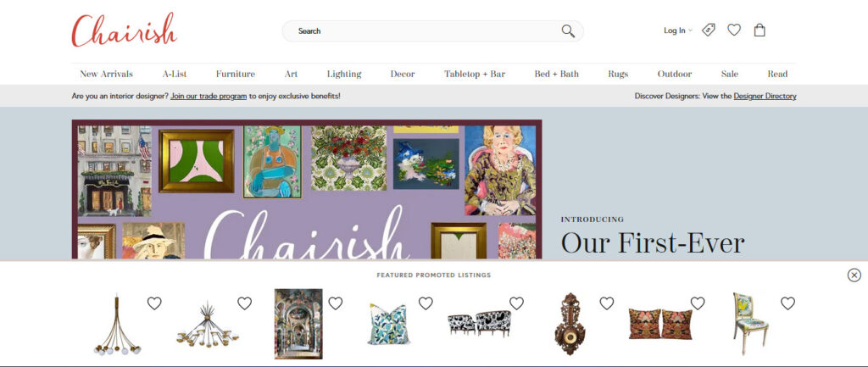This screenshot has height=367, width=868.
Task: Open the price tag offers icon
Action: 709,30
